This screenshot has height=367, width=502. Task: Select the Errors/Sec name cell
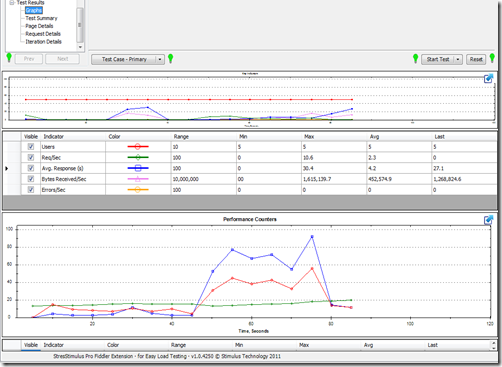point(73,190)
